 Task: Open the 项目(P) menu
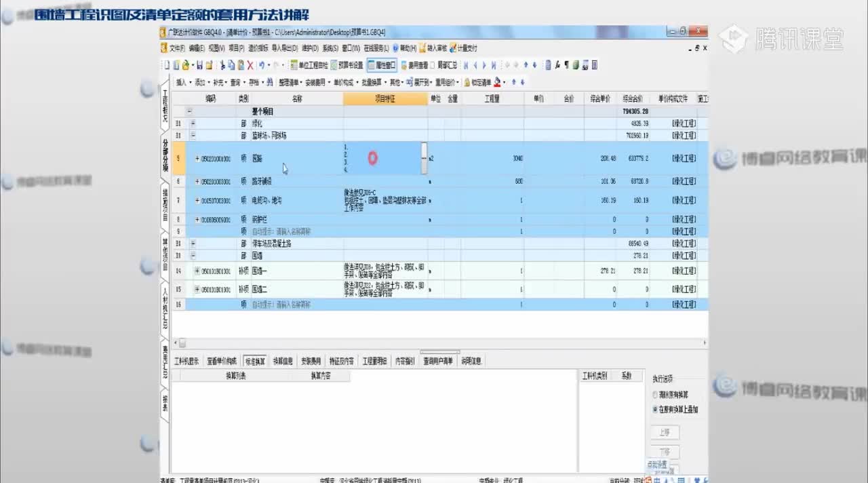pos(237,48)
